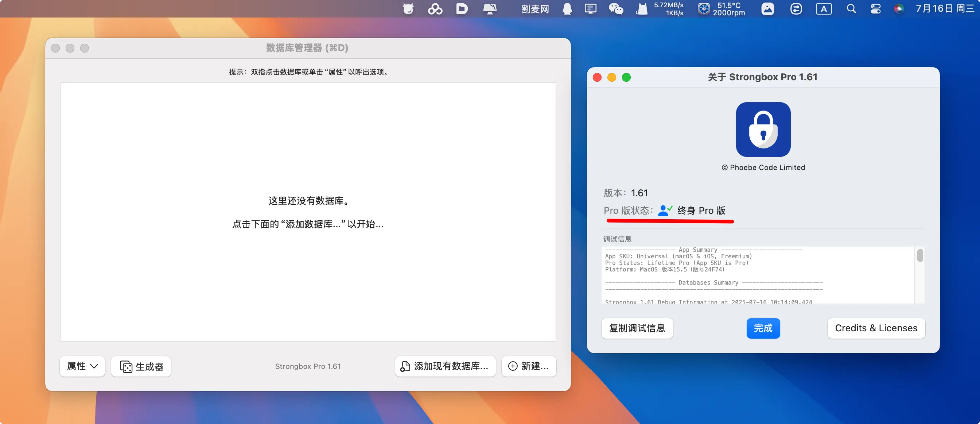Click the 添加现有数据库... button

pos(445,366)
